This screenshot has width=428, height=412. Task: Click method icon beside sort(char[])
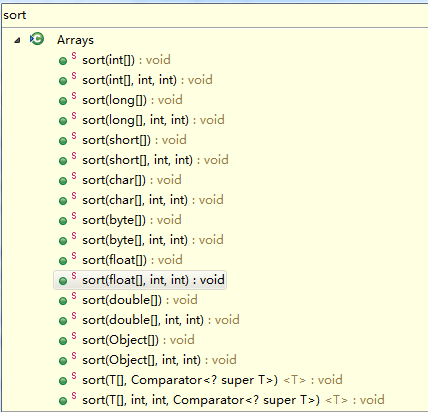(x=63, y=181)
